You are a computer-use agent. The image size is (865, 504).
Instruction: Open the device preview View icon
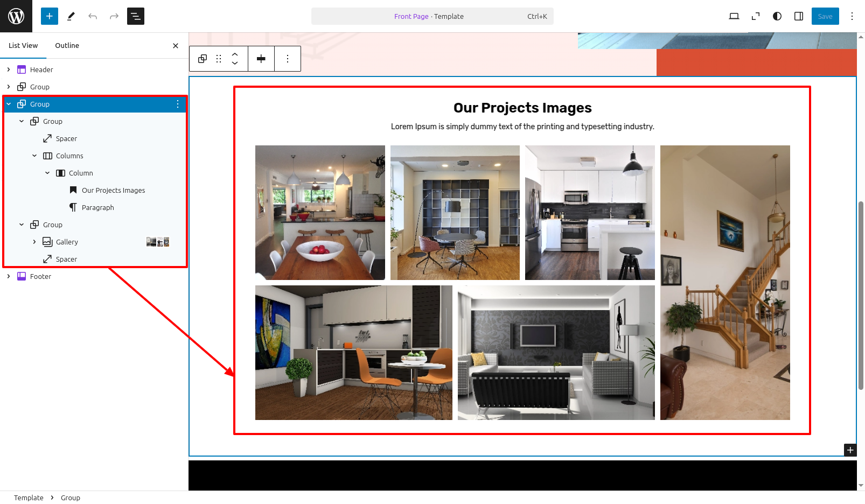pyautogui.click(x=734, y=16)
